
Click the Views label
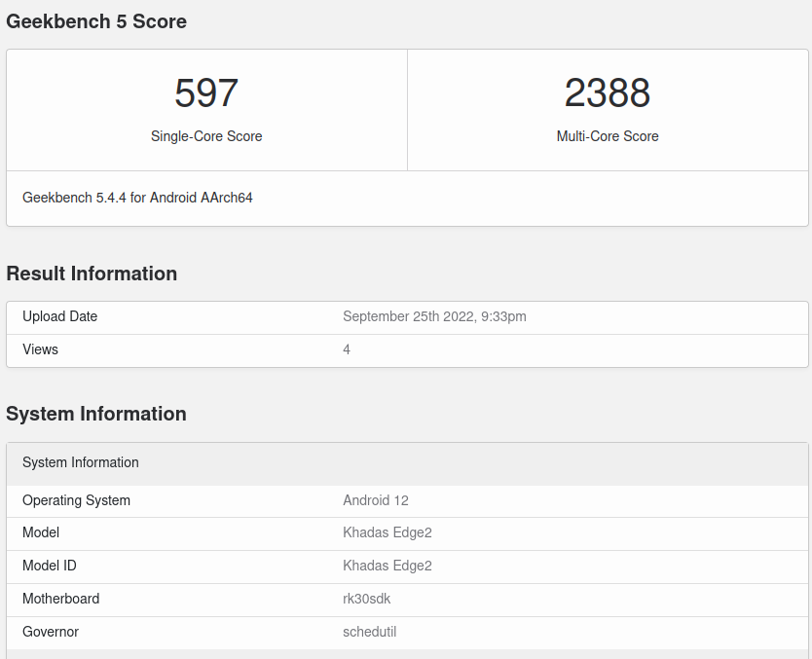point(40,349)
